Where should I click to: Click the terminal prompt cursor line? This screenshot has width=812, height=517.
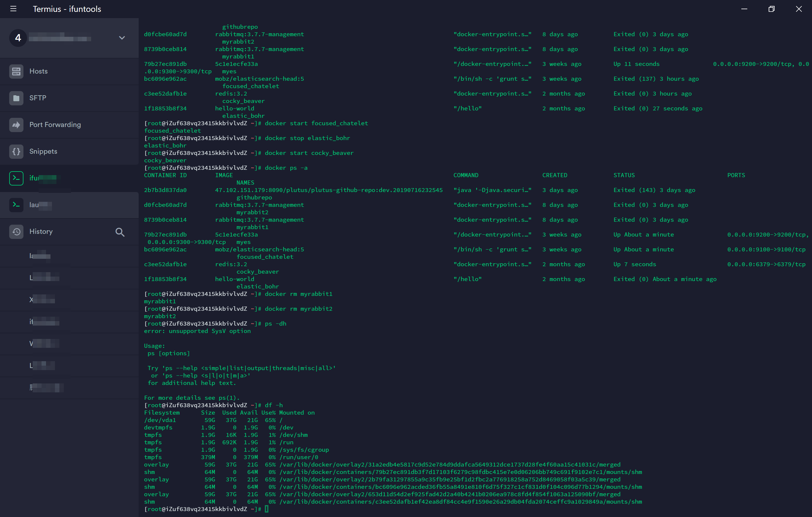(267, 509)
